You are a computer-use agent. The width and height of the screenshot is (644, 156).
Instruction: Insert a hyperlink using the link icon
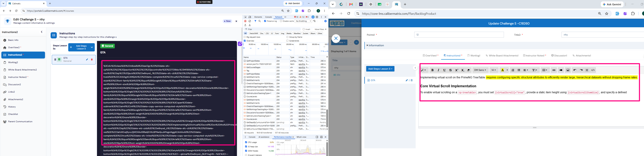(554, 70)
